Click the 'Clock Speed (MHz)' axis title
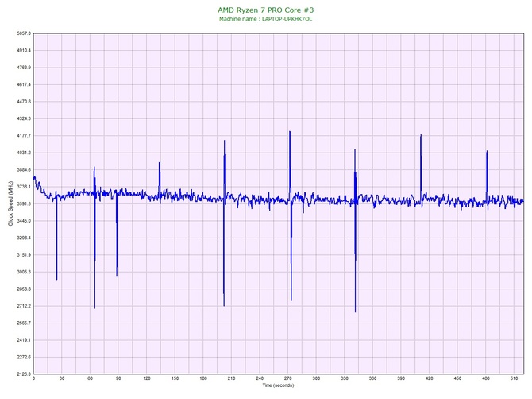The image size is (532, 399). pos(10,203)
